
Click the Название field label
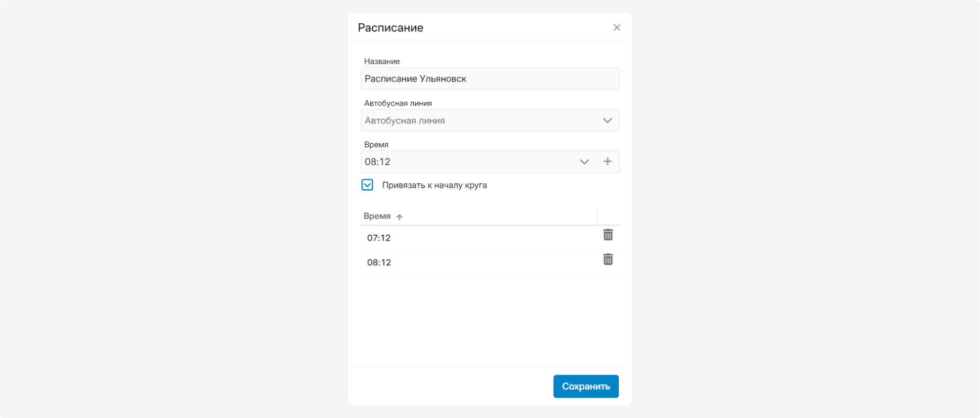[382, 61]
